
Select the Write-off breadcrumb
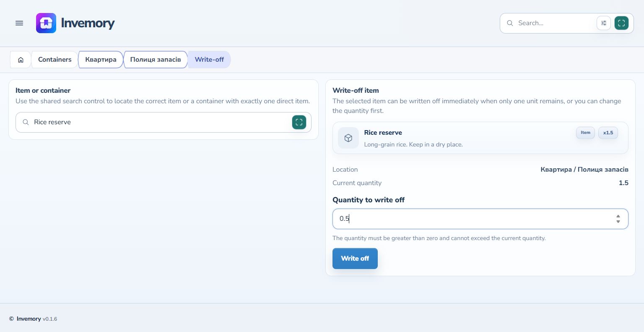tap(209, 60)
